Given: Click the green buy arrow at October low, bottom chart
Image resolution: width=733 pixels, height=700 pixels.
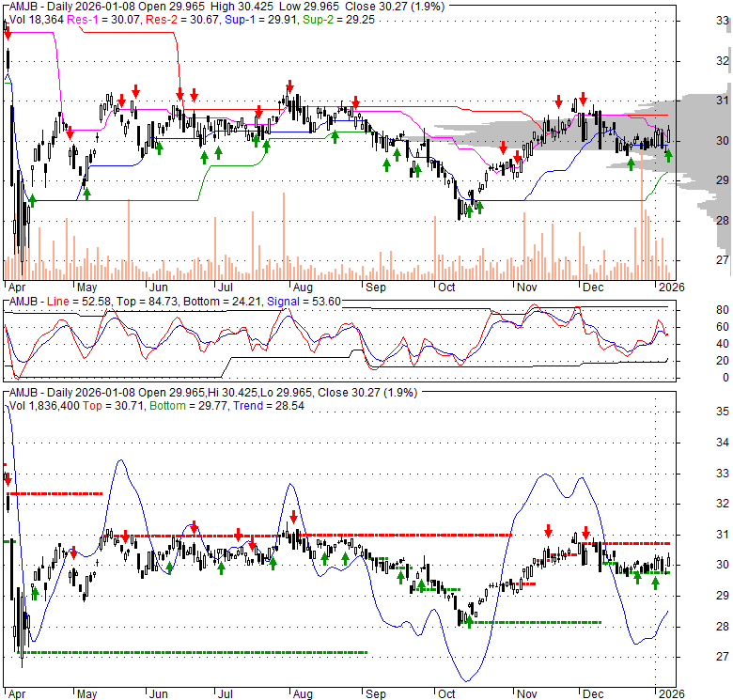Looking at the screenshot, I should 470,621.
